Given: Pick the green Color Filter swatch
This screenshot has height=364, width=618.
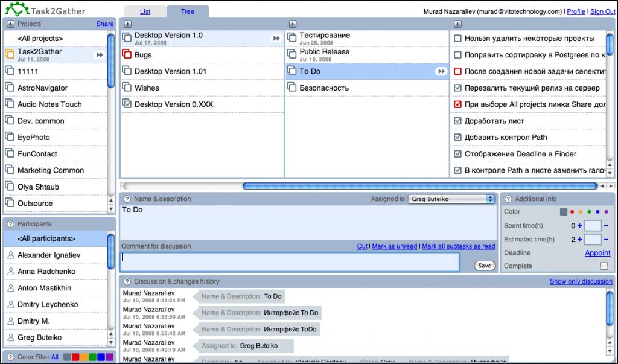Looking at the screenshot, I should pyautogui.click(x=92, y=357).
